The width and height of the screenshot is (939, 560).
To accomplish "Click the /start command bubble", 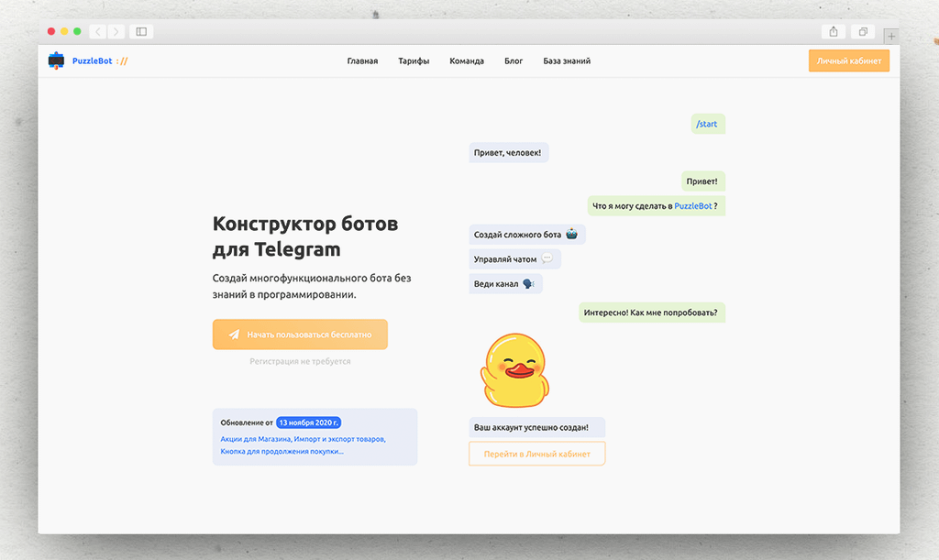I will pyautogui.click(x=708, y=124).
